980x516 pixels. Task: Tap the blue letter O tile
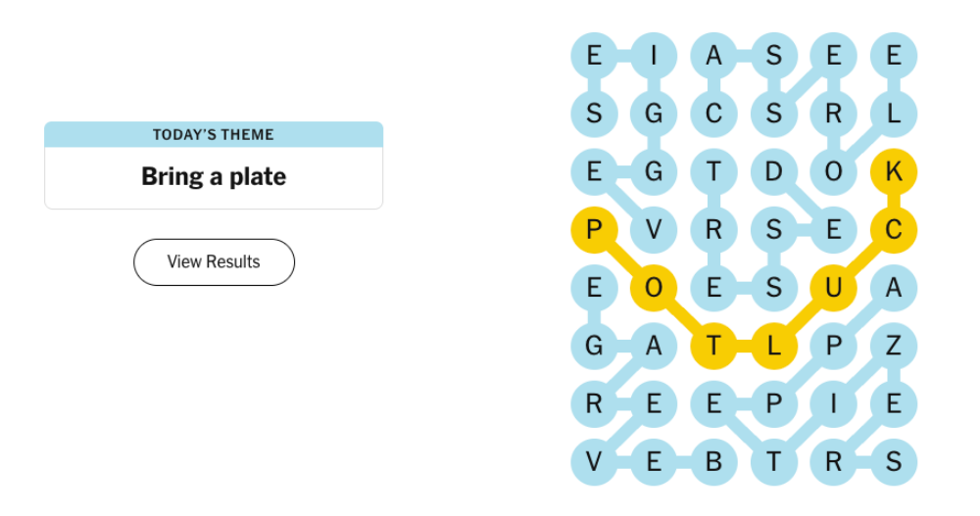(833, 172)
